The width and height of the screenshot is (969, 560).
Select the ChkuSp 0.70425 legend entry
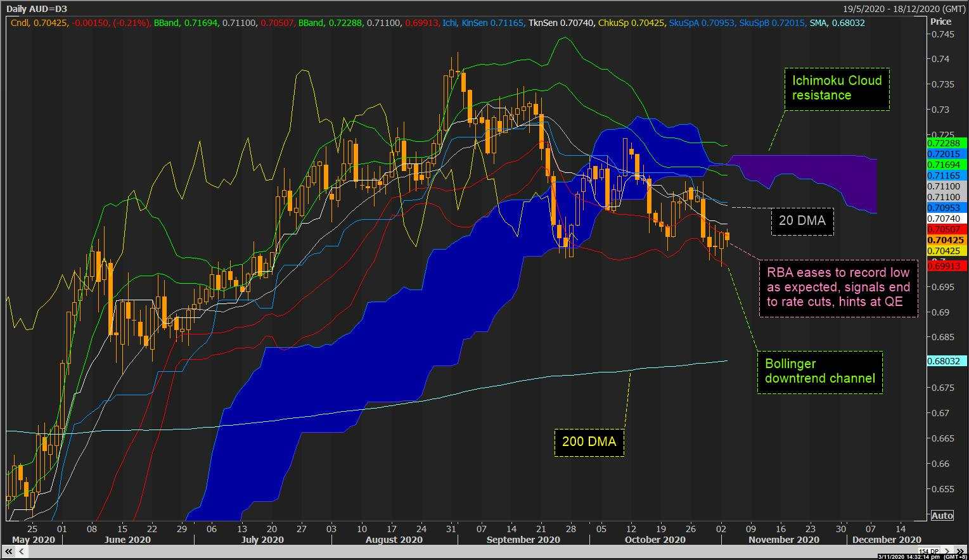pyautogui.click(x=632, y=23)
